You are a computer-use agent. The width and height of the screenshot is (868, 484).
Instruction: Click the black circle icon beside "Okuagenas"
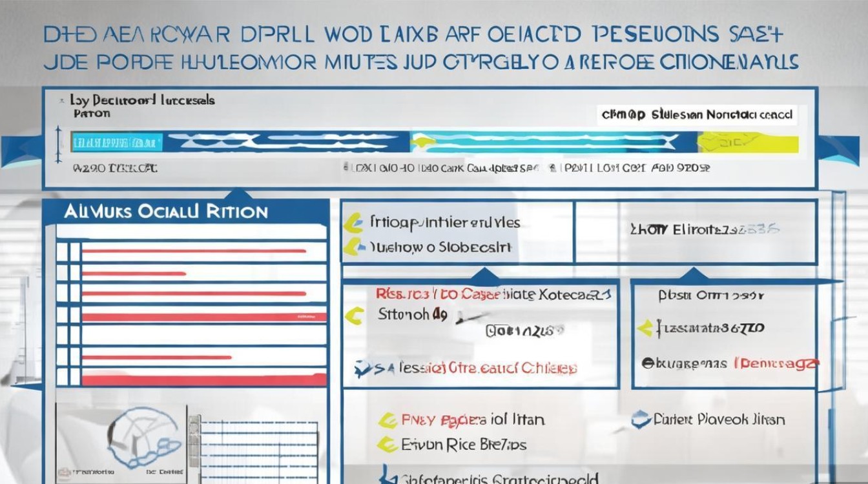pyautogui.click(x=645, y=363)
